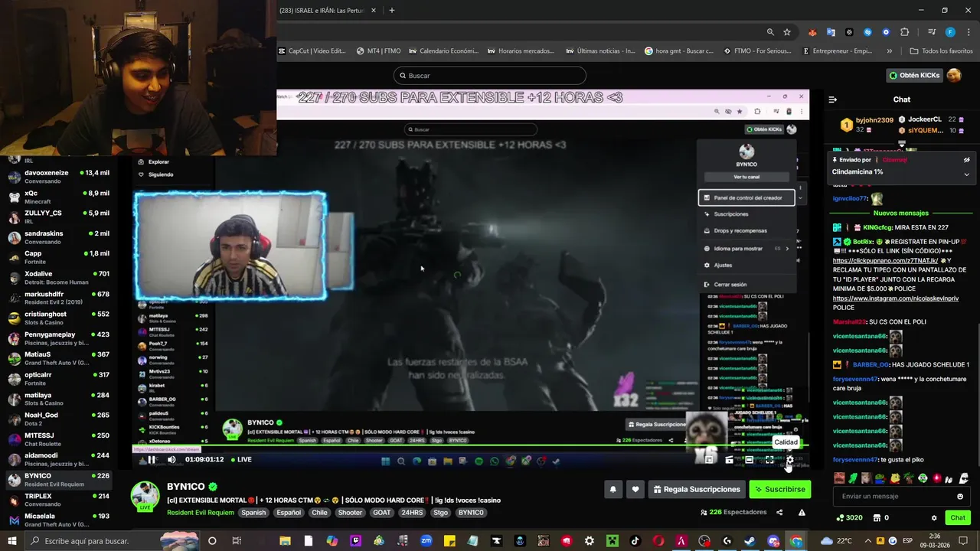Open the MT4 | FTMO bookmark
The width and height of the screenshot is (980, 551).
tap(379, 51)
